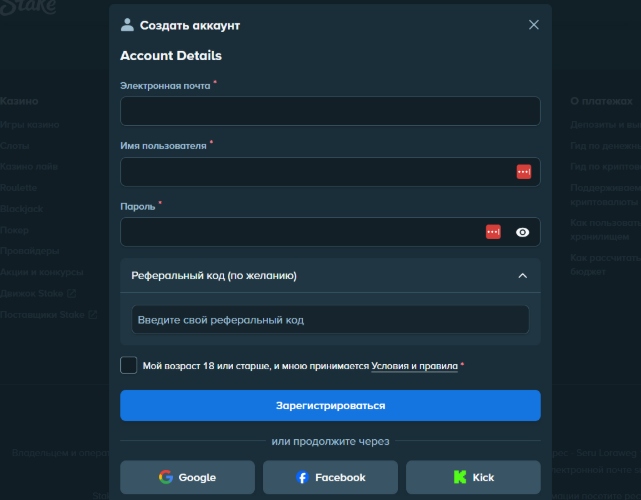Check the age 18 and terms checkbox

pos(128,365)
